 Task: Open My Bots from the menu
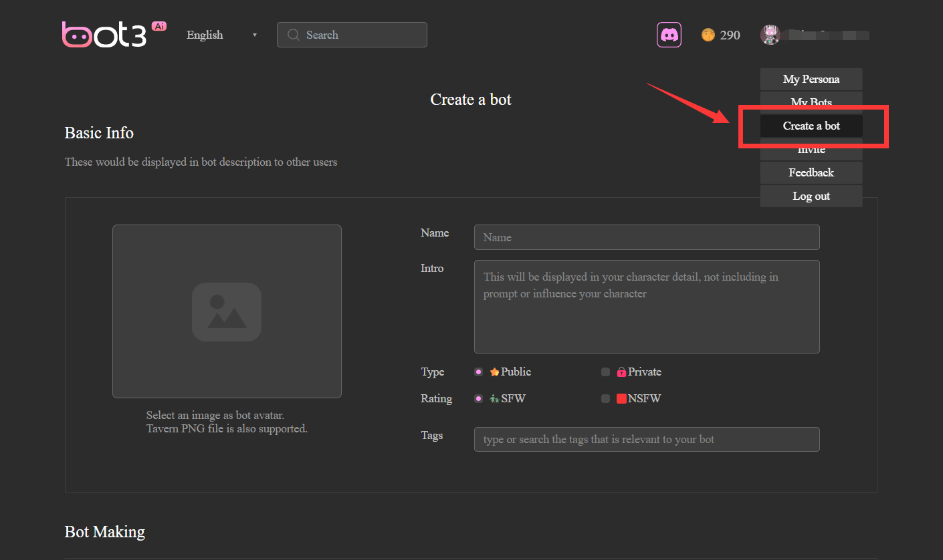point(811,102)
